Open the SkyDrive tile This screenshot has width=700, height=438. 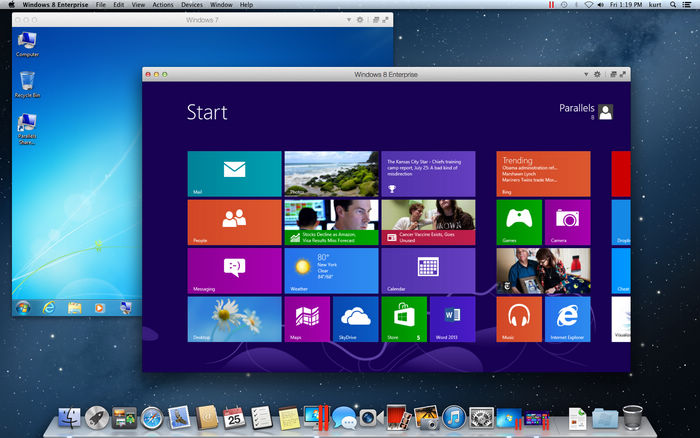[x=355, y=318]
